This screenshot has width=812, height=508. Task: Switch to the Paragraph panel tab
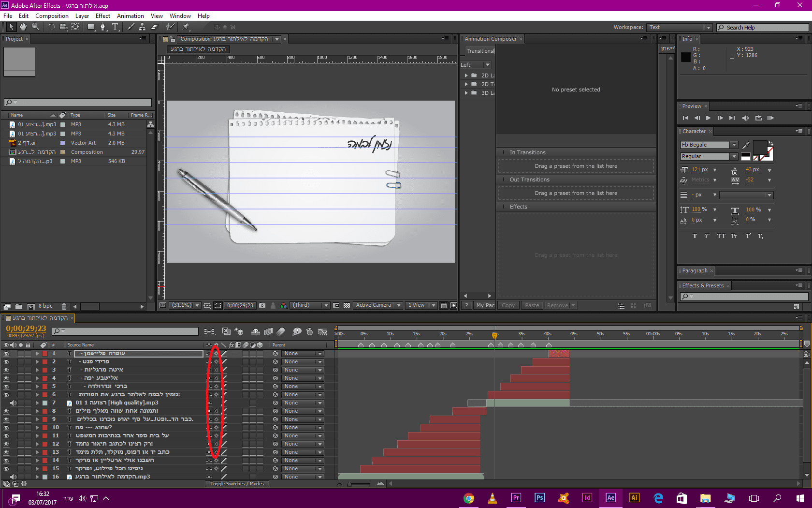tap(695, 271)
